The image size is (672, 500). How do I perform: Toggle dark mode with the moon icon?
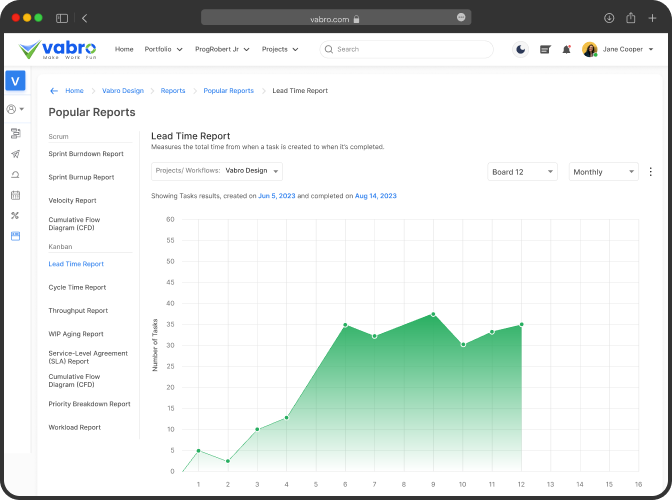click(521, 49)
